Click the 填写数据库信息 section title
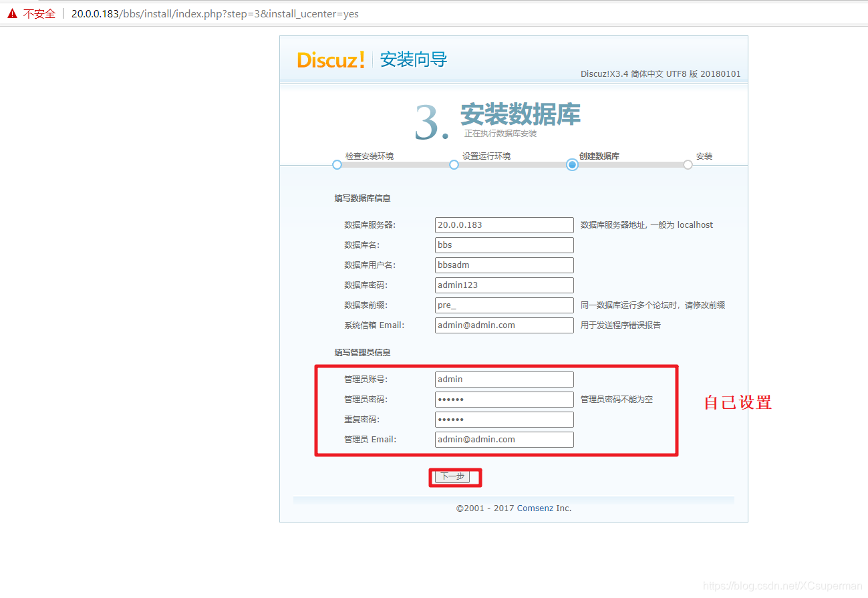Viewport: 868px width, 598px height. (x=363, y=198)
